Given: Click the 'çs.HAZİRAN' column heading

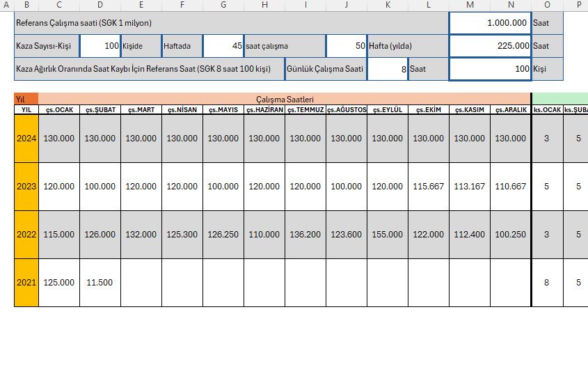Looking at the screenshot, I should coord(264,109).
